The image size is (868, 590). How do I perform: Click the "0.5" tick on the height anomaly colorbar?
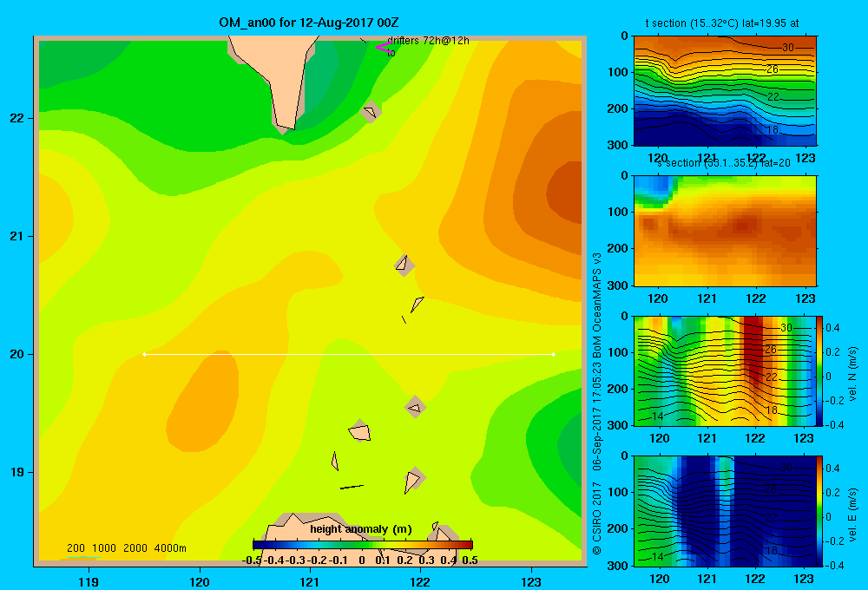point(470,560)
